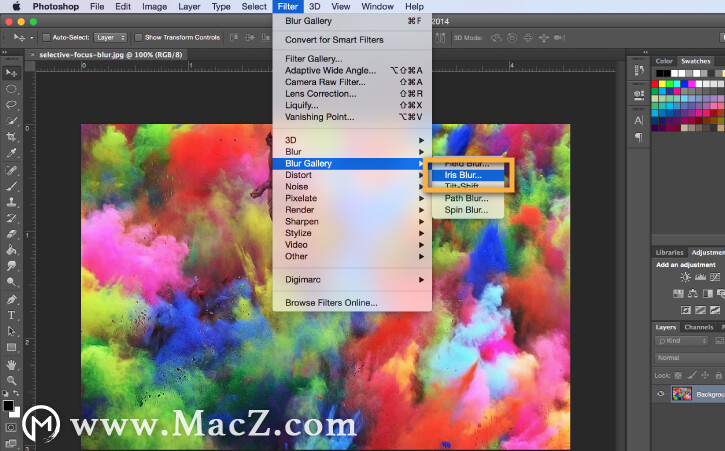The width and height of the screenshot is (725, 451).
Task: Select the Smudge tool
Action: click(11, 266)
